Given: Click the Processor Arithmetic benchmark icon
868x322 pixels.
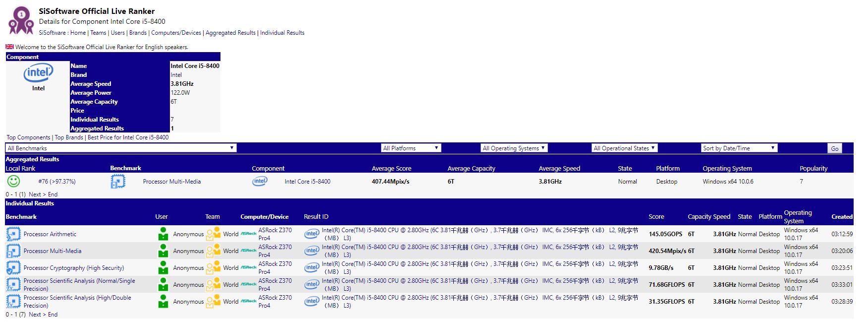Looking at the screenshot, I should 13,234.
